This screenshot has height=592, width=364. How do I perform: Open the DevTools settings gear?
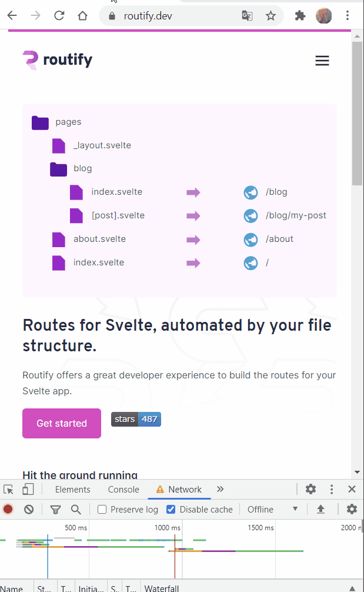(310, 490)
